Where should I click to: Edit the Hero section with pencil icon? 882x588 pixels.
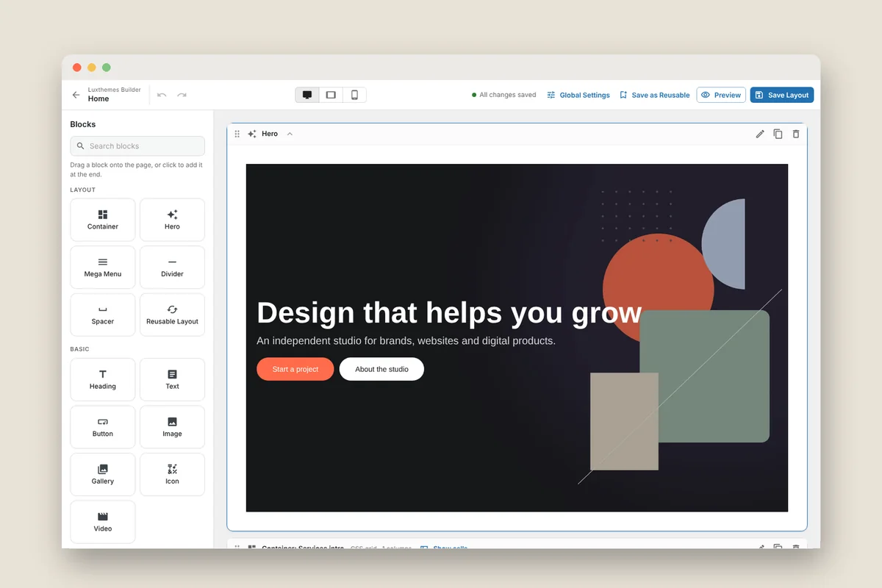coord(760,134)
